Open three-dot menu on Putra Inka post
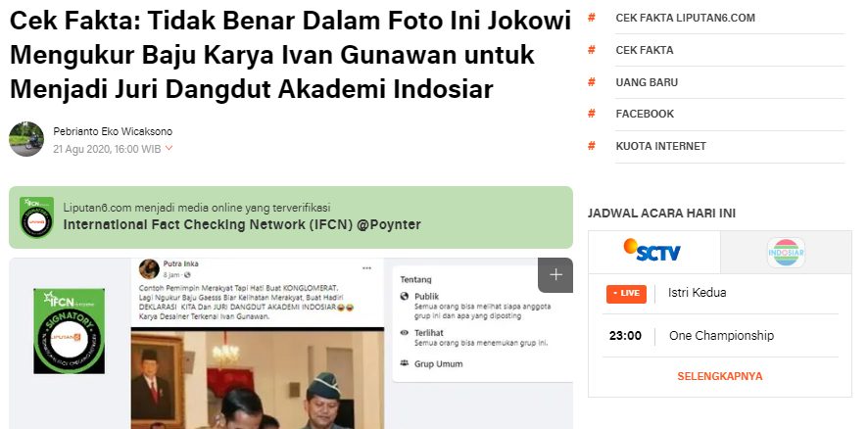 (x=367, y=268)
